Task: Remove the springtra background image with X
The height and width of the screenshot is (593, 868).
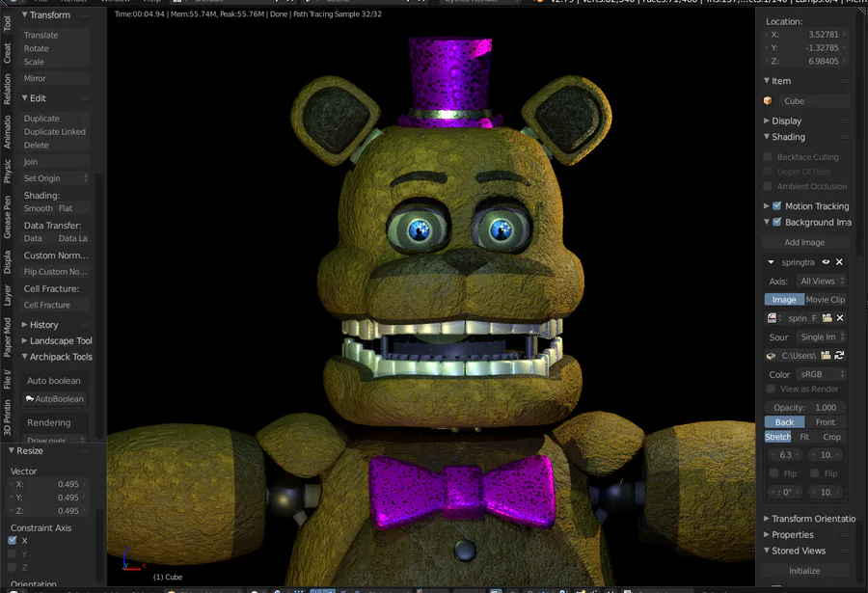Action: point(839,262)
